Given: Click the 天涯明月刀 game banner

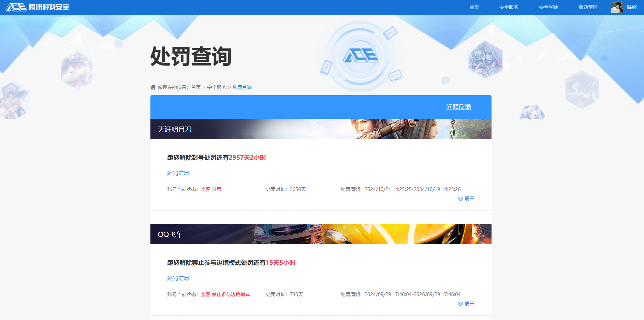Looking at the screenshot, I should (x=321, y=129).
